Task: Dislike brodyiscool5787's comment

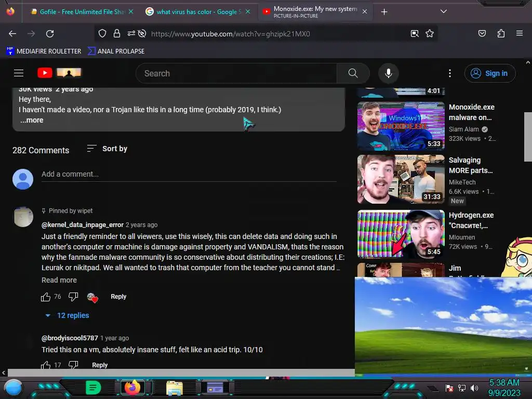Action: (x=73, y=365)
